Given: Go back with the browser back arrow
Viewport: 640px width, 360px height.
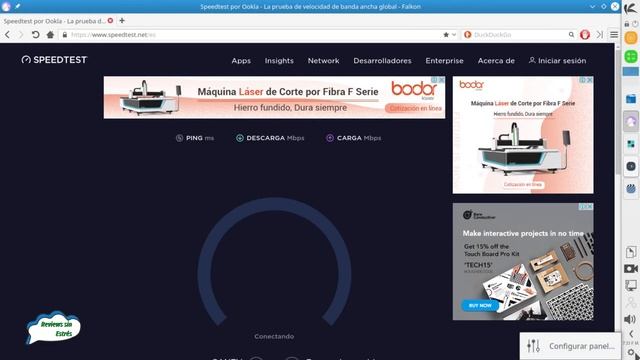Looking at the screenshot, I should pos(7,35).
